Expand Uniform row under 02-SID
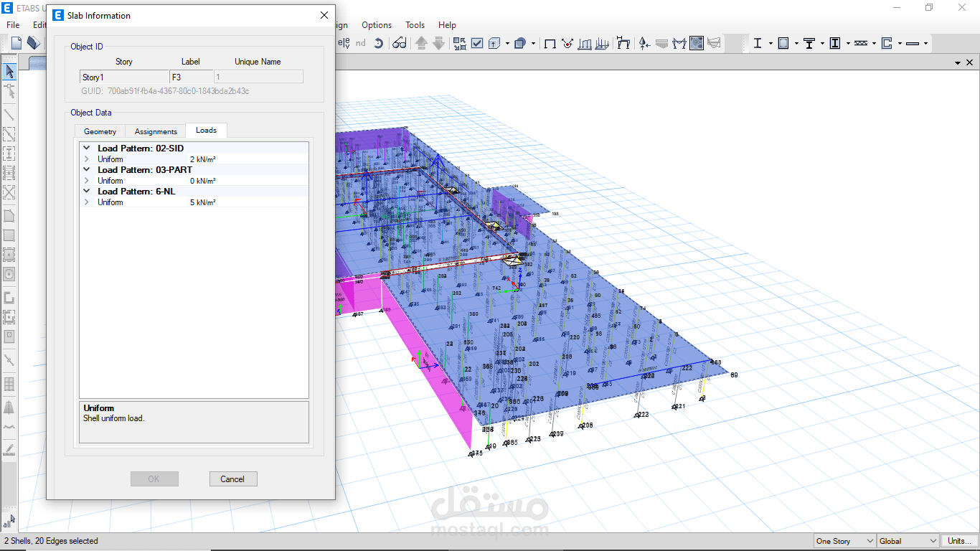The image size is (980, 551). [x=87, y=159]
